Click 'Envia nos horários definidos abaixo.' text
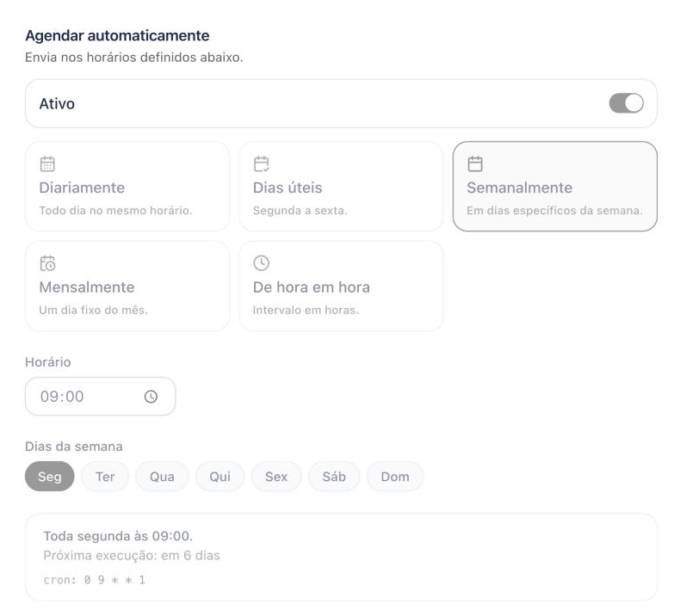The width and height of the screenshot is (680, 616). click(133, 58)
